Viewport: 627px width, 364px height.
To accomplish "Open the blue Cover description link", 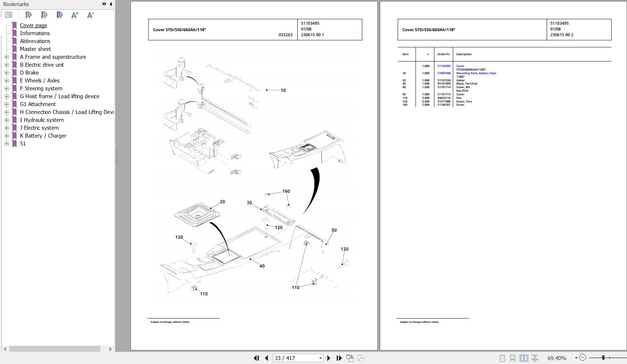I will click(460, 66).
